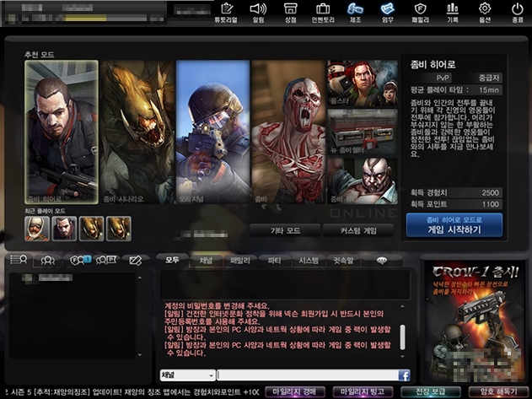Select the 올스타 mode thumbnail
532x399 pixels.
(x=363, y=84)
